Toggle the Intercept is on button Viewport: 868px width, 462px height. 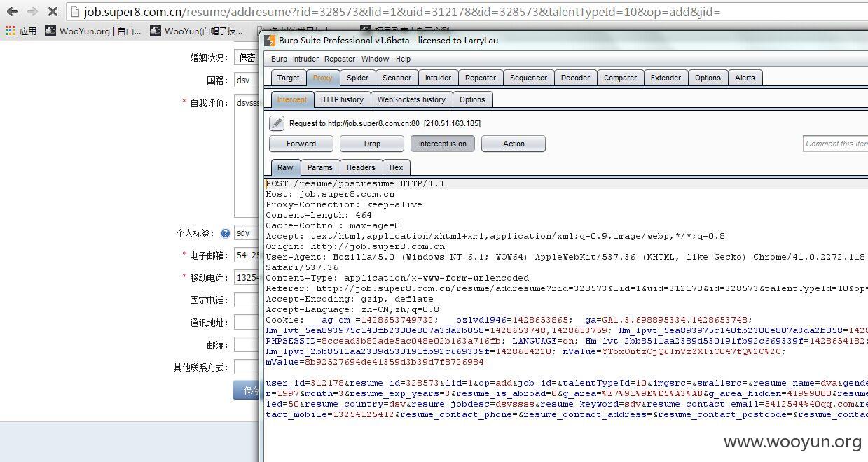click(x=442, y=143)
